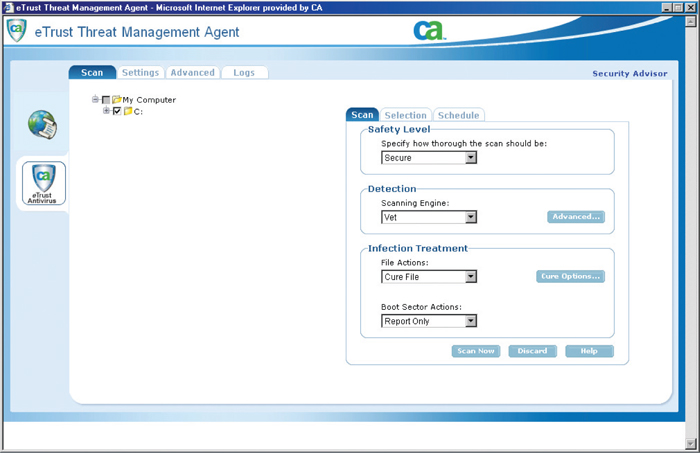Click the globe Security Advisor sidebar icon
Viewport: 700px width, 453px height.
tap(42, 125)
